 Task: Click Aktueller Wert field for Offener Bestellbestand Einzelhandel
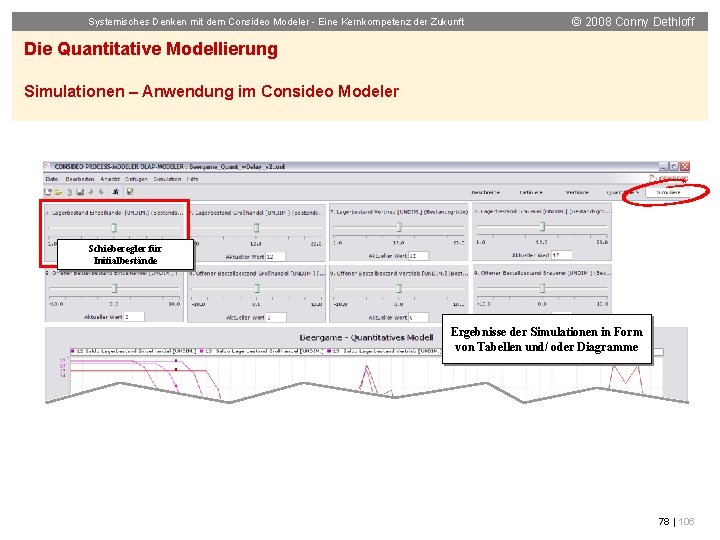(134, 317)
